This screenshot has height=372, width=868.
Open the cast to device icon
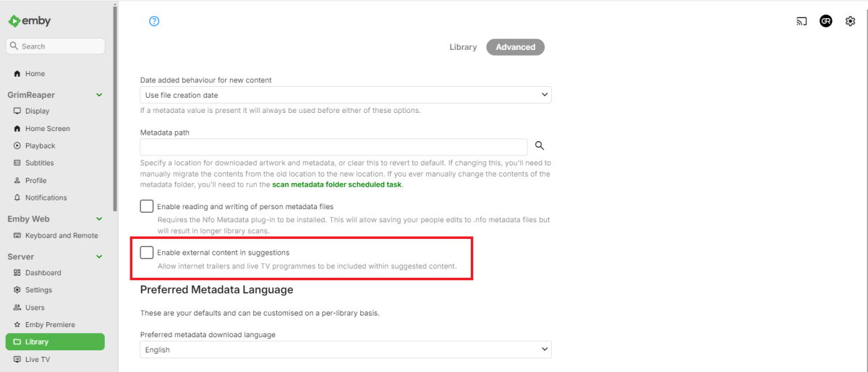click(x=801, y=21)
